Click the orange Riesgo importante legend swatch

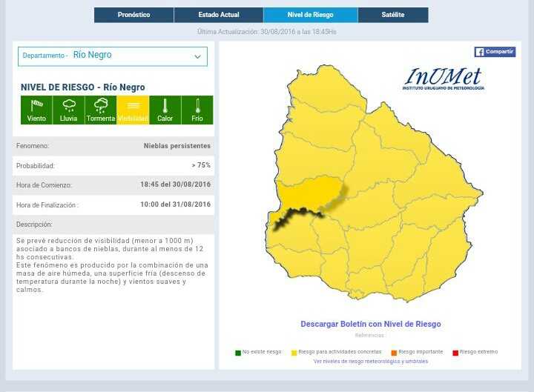tap(394, 353)
